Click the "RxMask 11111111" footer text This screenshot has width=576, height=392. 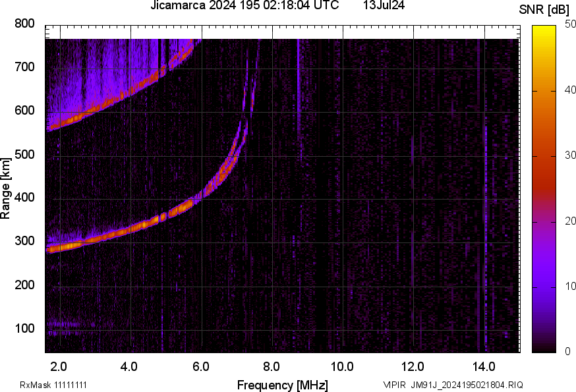coord(53,385)
